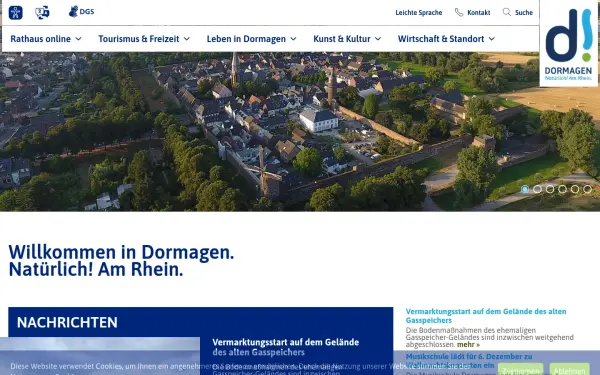Select the fourth slideshow dot
600x375 pixels.
point(562,189)
